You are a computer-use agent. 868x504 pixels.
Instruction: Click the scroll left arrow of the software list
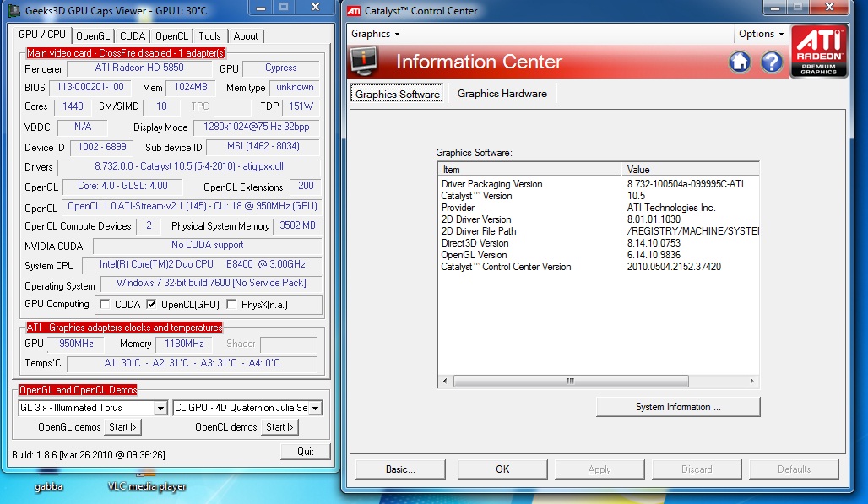445,382
